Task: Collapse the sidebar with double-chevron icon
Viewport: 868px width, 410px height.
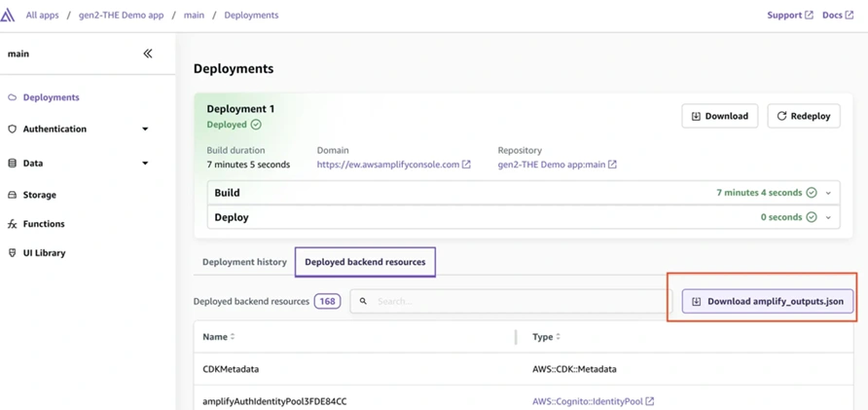Action: tap(148, 54)
